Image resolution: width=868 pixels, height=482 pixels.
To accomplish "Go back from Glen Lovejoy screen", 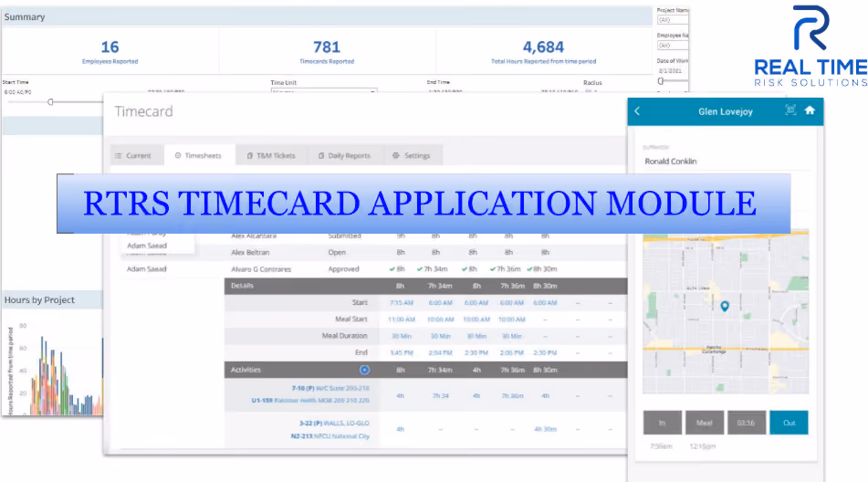I will 637,111.
